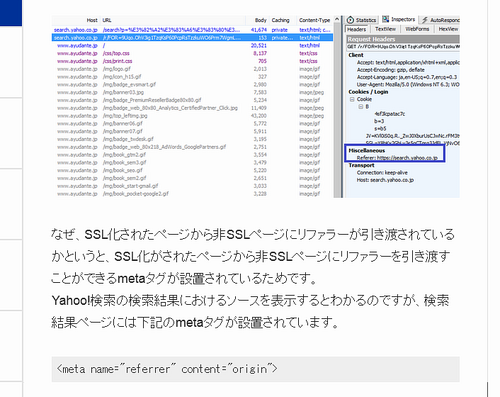Sort sessions by the URL column header
This screenshot has width=500, height=397.
click(x=107, y=20)
